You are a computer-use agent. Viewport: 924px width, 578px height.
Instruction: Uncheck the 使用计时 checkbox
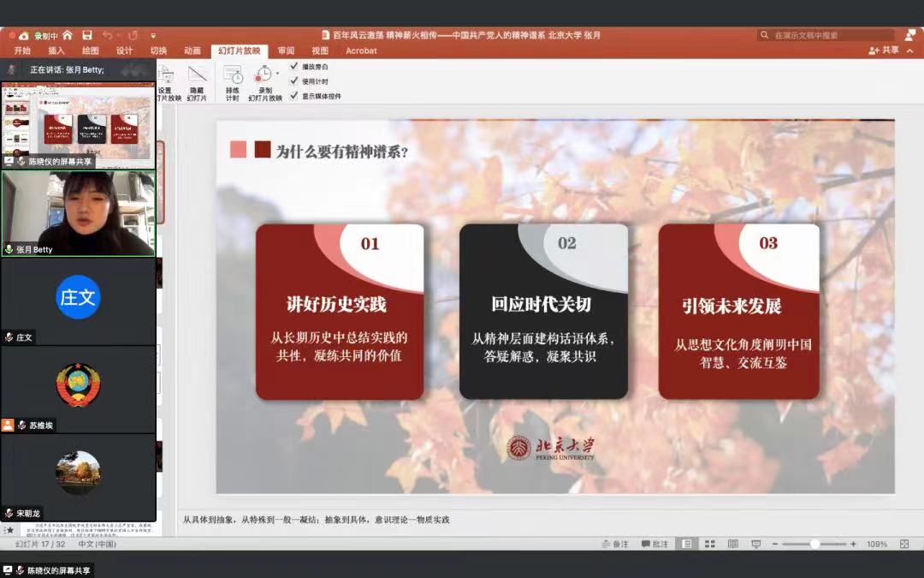(294, 80)
